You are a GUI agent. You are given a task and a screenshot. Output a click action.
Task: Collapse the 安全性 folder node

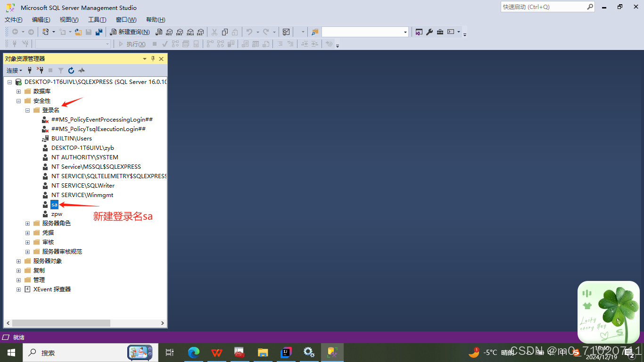[x=18, y=101]
